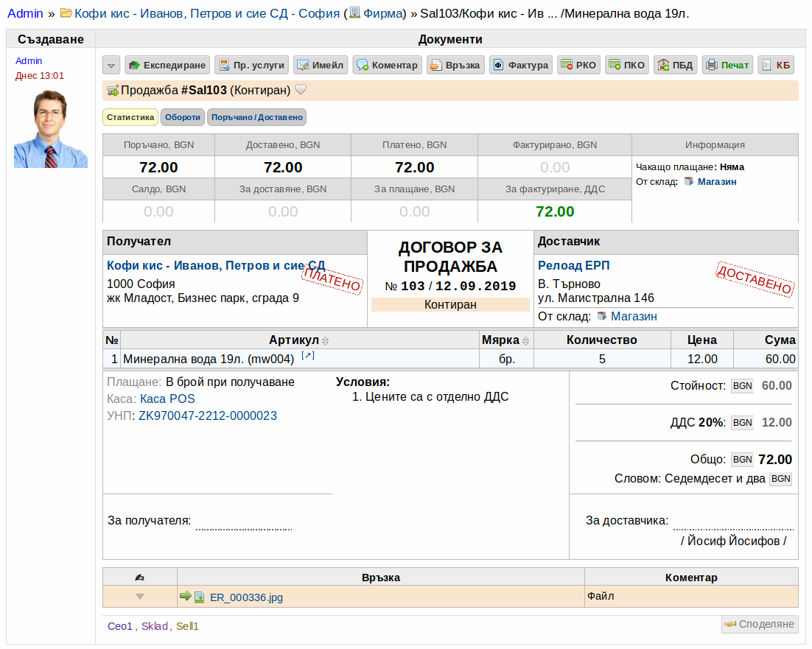812x649 pixels.
Task: Expand the toolbar dropdown arrow button
Action: 111,66
